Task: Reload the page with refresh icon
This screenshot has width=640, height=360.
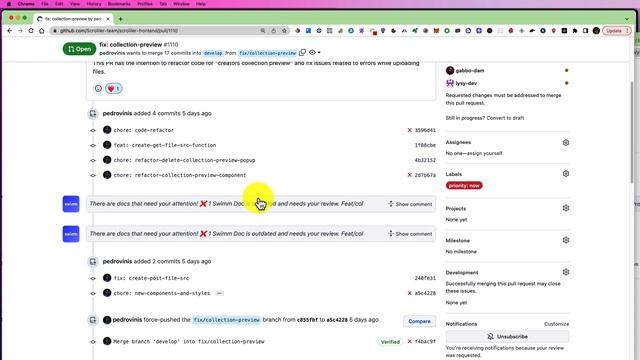Action: (x=31, y=31)
